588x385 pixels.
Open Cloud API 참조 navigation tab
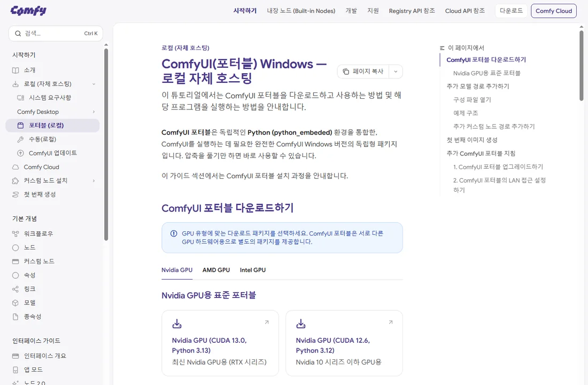tap(465, 11)
